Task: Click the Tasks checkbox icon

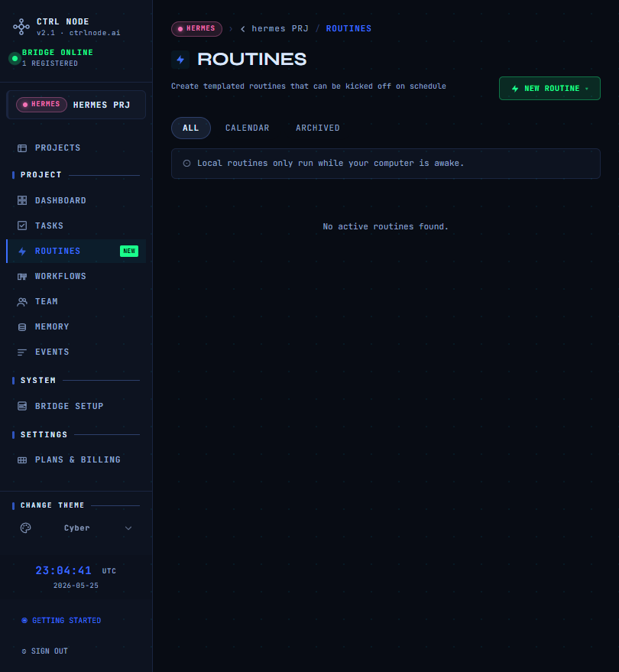Action: [x=22, y=226]
